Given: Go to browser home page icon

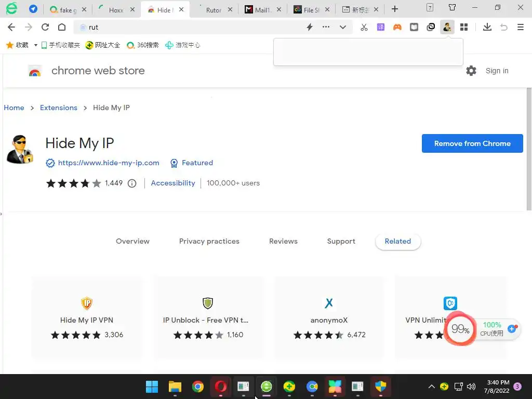Looking at the screenshot, I should point(62,27).
